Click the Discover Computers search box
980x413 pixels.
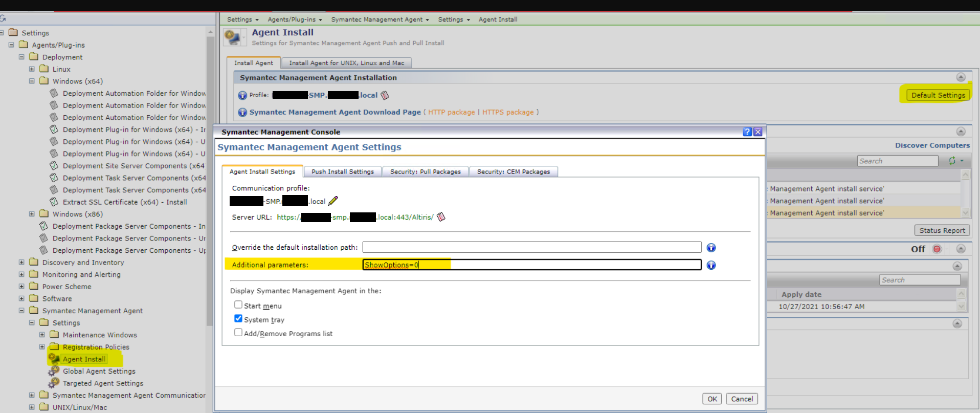click(898, 161)
